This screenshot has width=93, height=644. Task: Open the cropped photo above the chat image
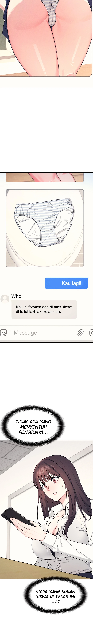click(45, 177)
